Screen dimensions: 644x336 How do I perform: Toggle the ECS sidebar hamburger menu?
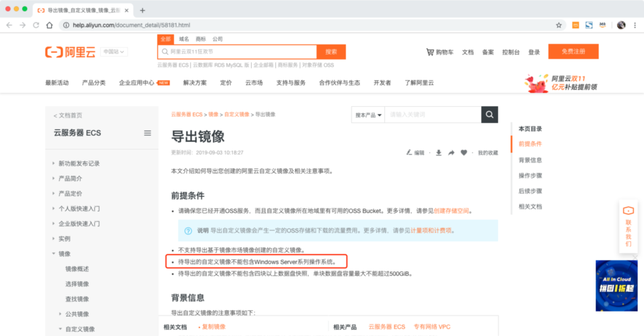tap(148, 133)
